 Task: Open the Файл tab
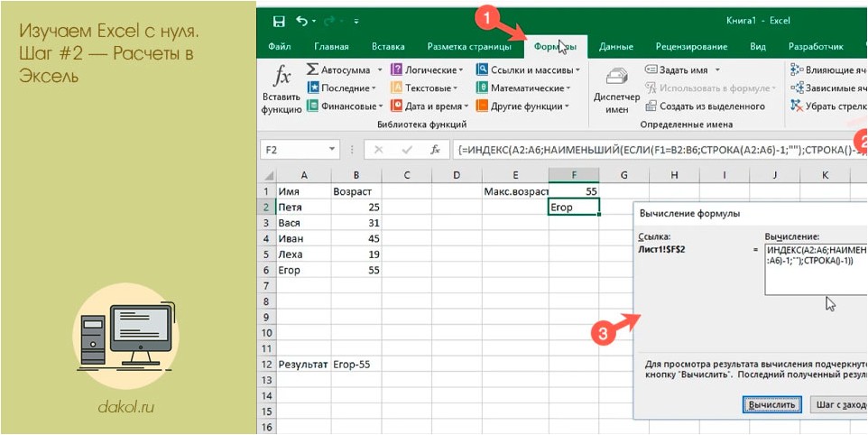279,47
